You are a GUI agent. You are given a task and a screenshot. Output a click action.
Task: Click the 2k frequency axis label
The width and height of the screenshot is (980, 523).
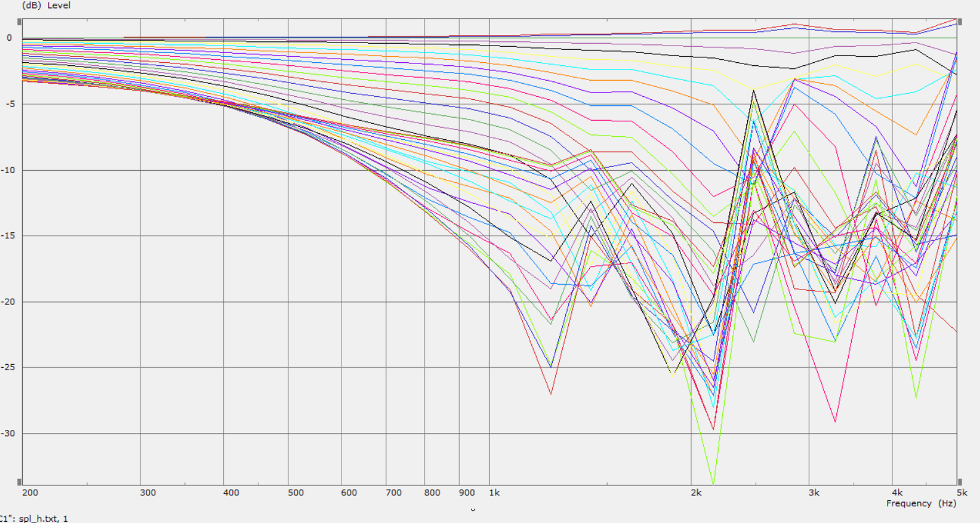[x=696, y=493]
